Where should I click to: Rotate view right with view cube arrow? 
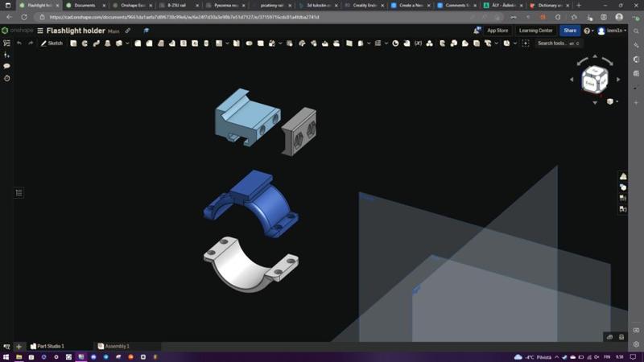[618, 80]
